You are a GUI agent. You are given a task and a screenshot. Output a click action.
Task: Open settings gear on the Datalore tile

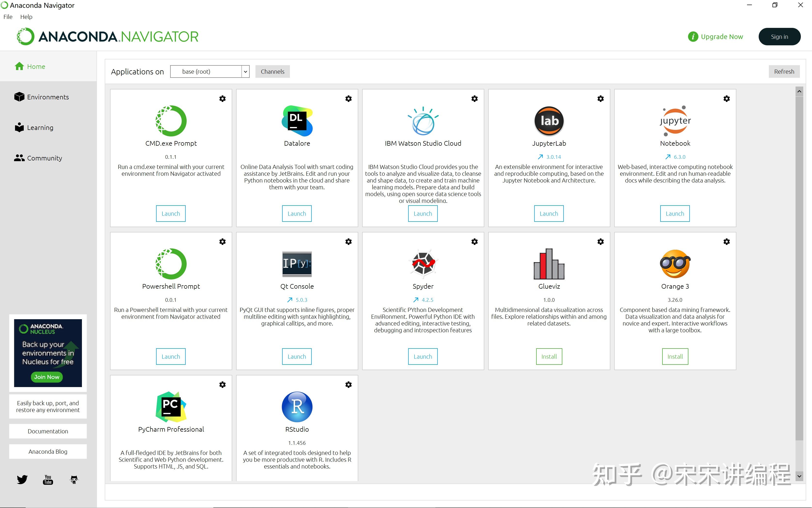pyautogui.click(x=348, y=98)
